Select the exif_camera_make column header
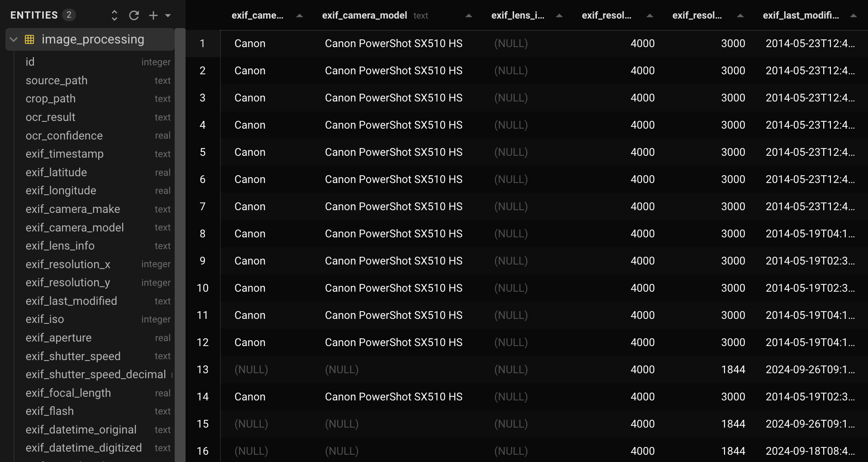 [258, 15]
